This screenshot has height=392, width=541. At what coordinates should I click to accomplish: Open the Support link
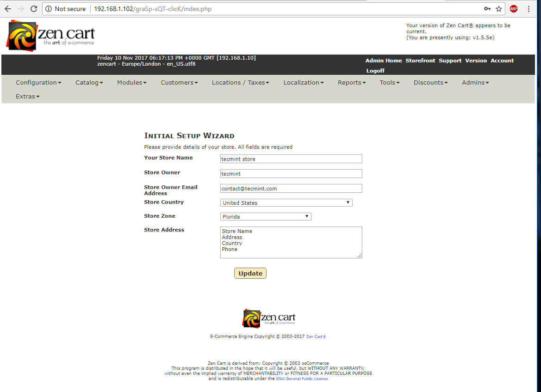point(450,61)
